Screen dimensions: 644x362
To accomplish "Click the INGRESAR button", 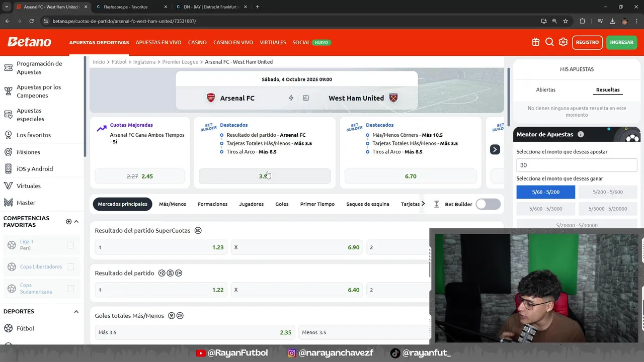I will 621,42.
